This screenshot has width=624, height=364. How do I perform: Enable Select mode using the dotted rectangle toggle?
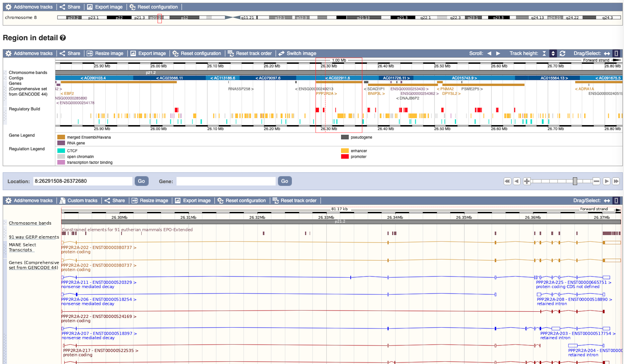[x=617, y=53]
